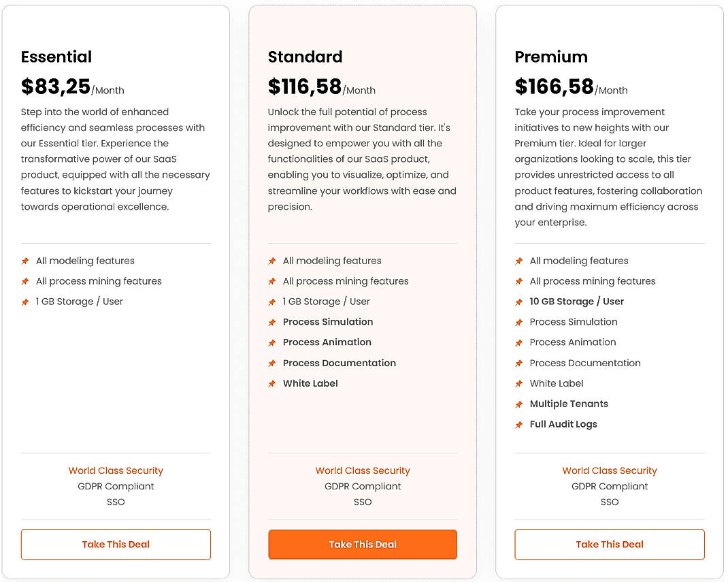Click the pin icon next to Premium's 10 GB Storage

(x=519, y=302)
